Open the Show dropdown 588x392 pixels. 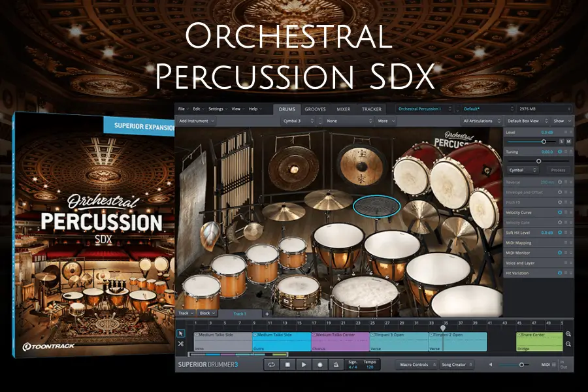(x=562, y=121)
